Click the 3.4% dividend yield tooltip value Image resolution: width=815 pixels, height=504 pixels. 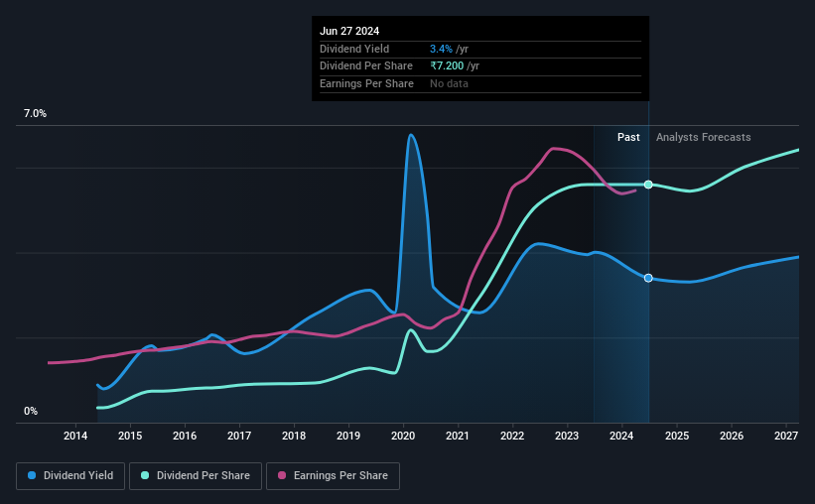click(441, 49)
